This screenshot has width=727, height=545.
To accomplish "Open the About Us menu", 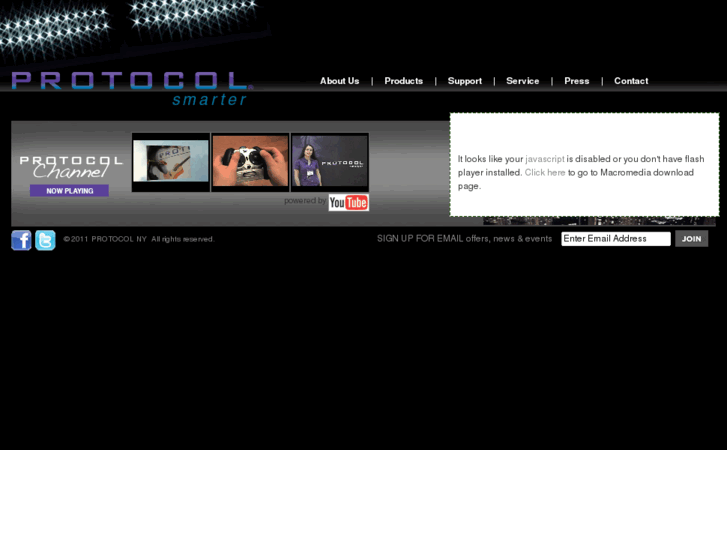I will (x=339, y=81).
